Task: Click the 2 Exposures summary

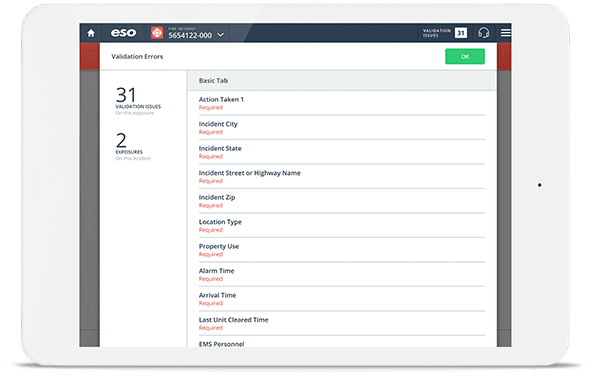Action: pyautogui.click(x=133, y=146)
